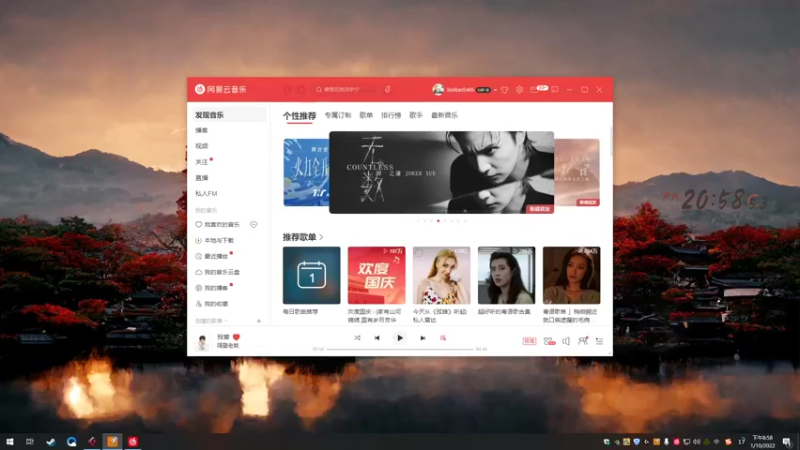Open the skin theme shirt icon
The height and width of the screenshot is (450, 800).
click(x=505, y=90)
